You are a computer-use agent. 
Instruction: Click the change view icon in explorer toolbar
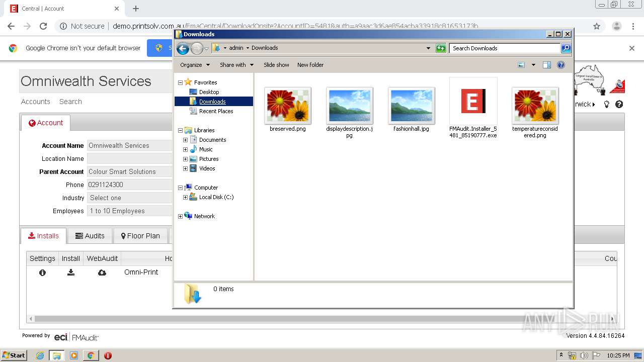(521, 65)
